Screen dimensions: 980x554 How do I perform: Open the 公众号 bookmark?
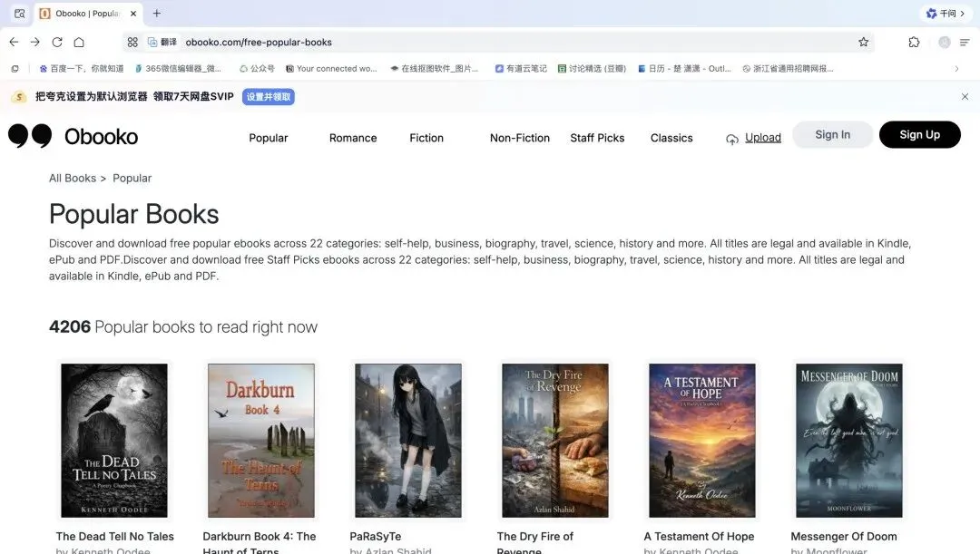[257, 69]
